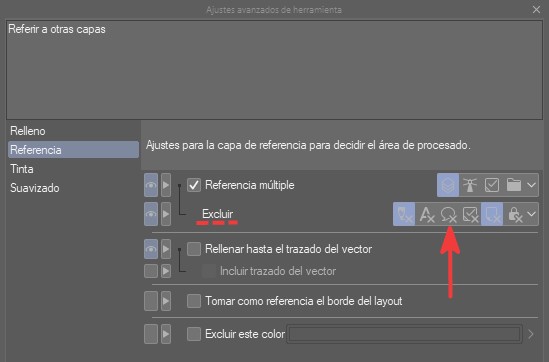Toggle palette visibility for Excluir este color
Image resolution: width=549 pixels, height=362 pixels.
[151, 334]
